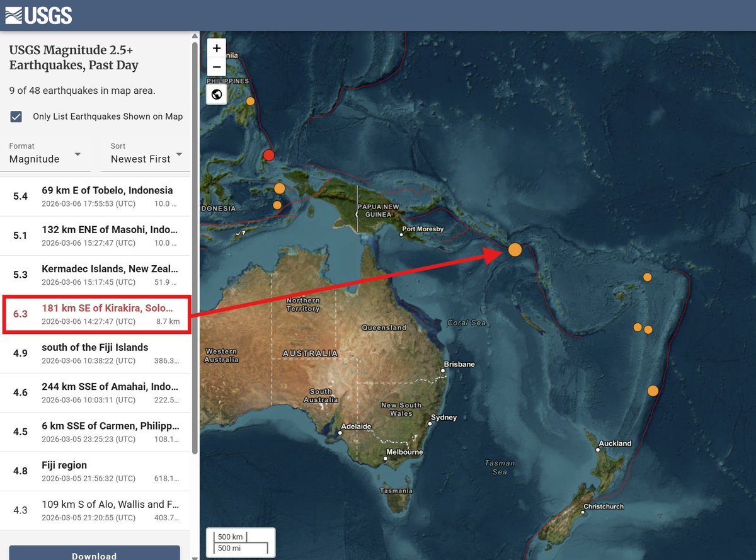Viewport: 756px width, 560px height.
Task: Click the USGS Magnitude 2.5+ Earthquakes heading
Action: pyautogui.click(x=74, y=57)
